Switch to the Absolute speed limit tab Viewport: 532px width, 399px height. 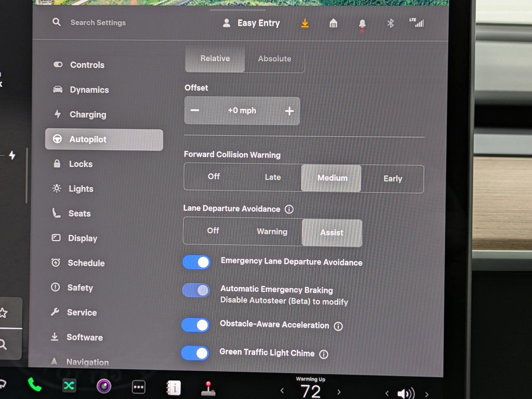[275, 59]
